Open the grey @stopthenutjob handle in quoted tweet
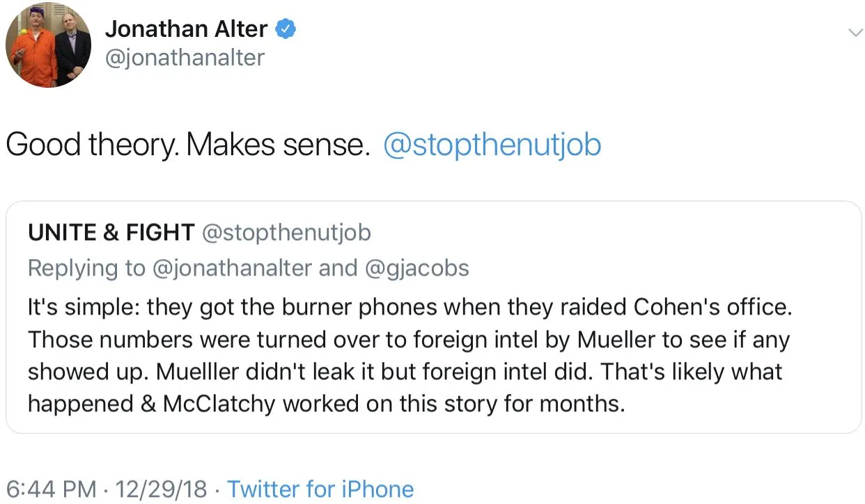This screenshot has width=865, height=504. [286, 233]
